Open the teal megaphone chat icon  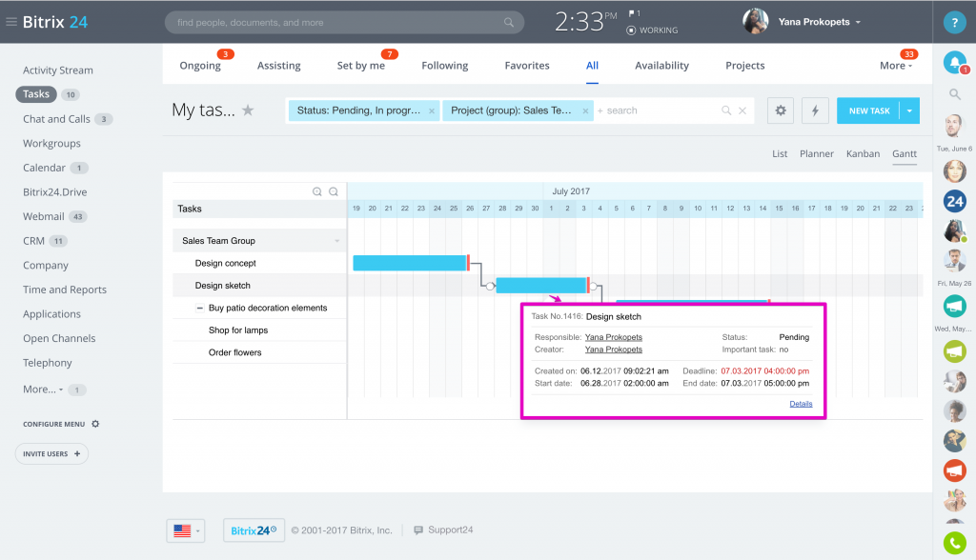pos(954,306)
